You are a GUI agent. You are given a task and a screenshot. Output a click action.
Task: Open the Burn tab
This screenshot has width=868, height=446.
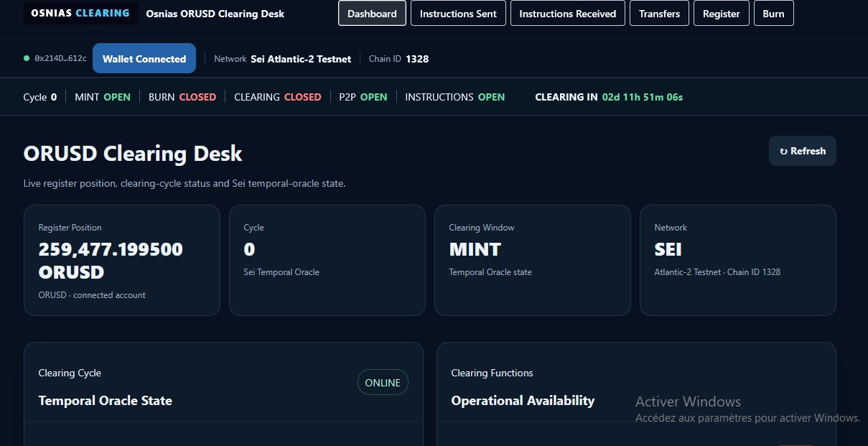[x=773, y=13]
